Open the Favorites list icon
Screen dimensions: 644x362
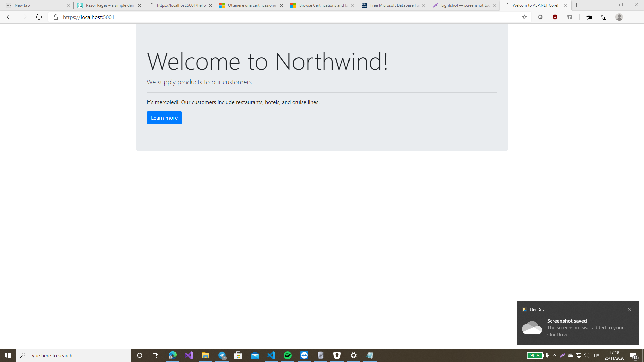tap(589, 17)
